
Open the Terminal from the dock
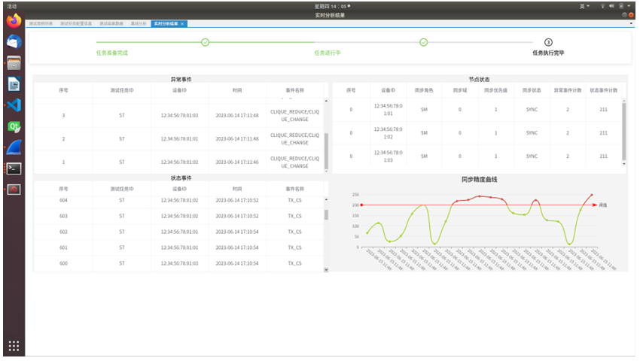click(14, 168)
